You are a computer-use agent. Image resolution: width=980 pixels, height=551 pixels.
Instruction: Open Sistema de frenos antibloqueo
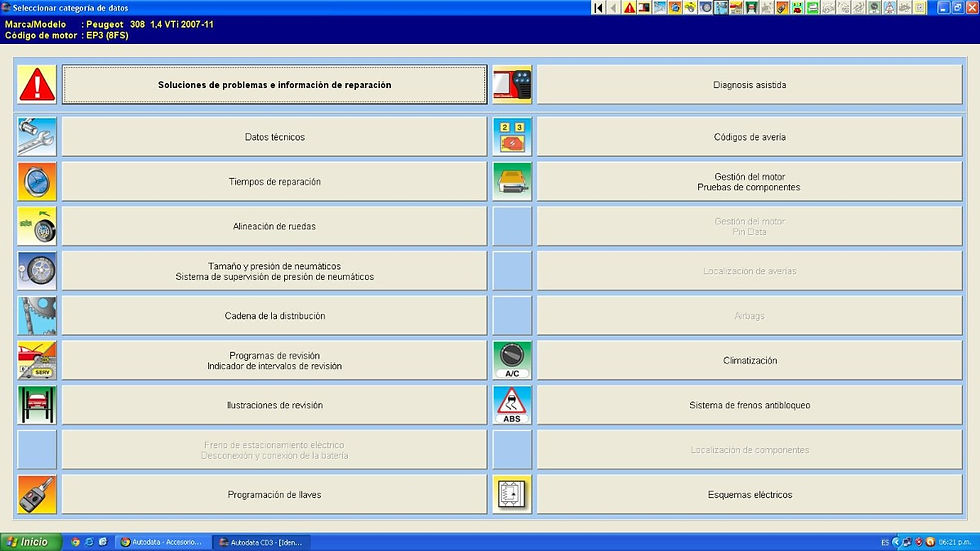749,405
